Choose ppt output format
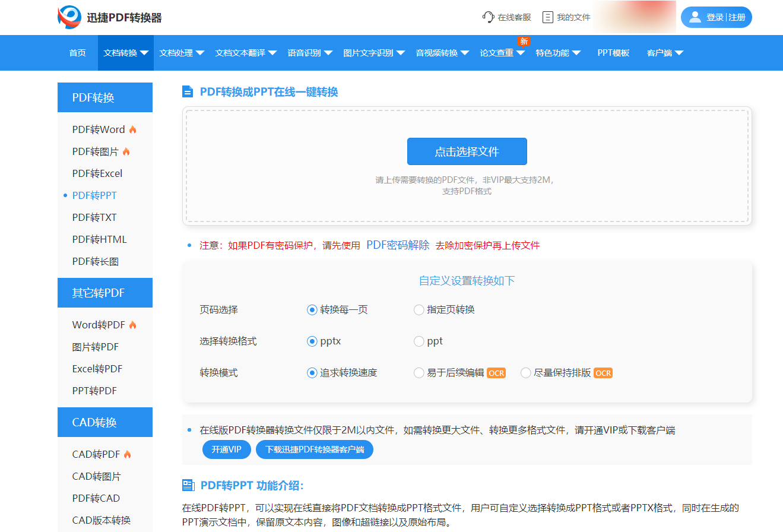The height and width of the screenshot is (532, 783). (419, 341)
